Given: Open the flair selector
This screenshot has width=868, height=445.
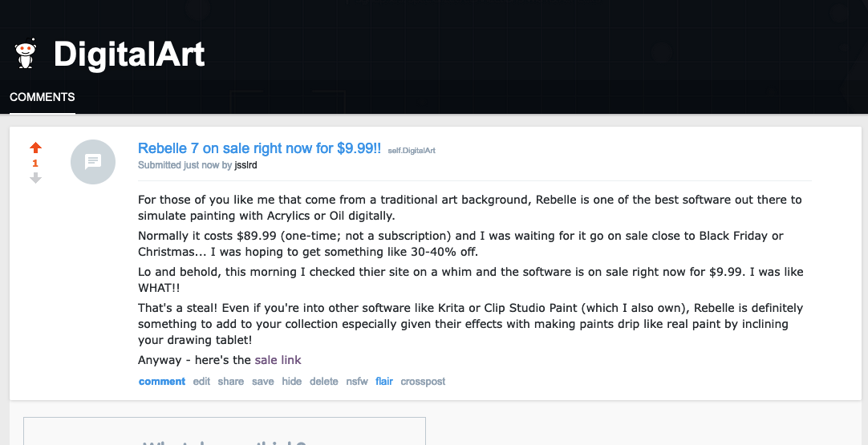Looking at the screenshot, I should pyautogui.click(x=384, y=382).
